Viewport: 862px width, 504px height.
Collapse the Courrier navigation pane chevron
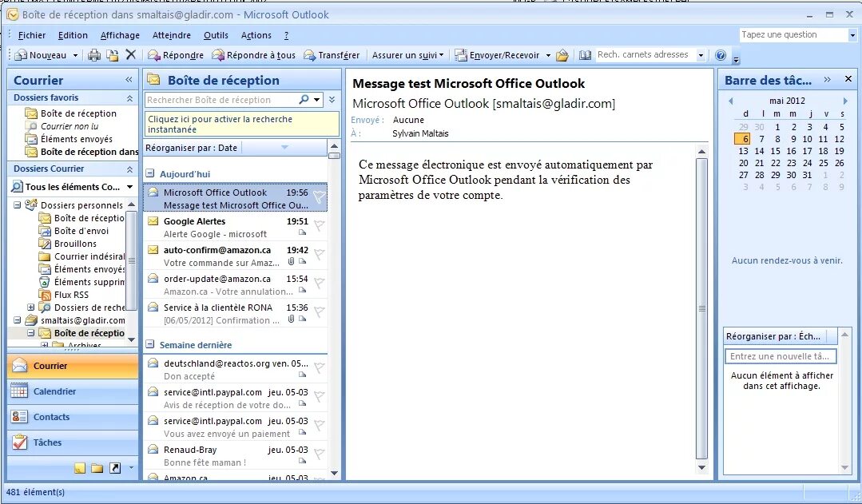tap(129, 80)
